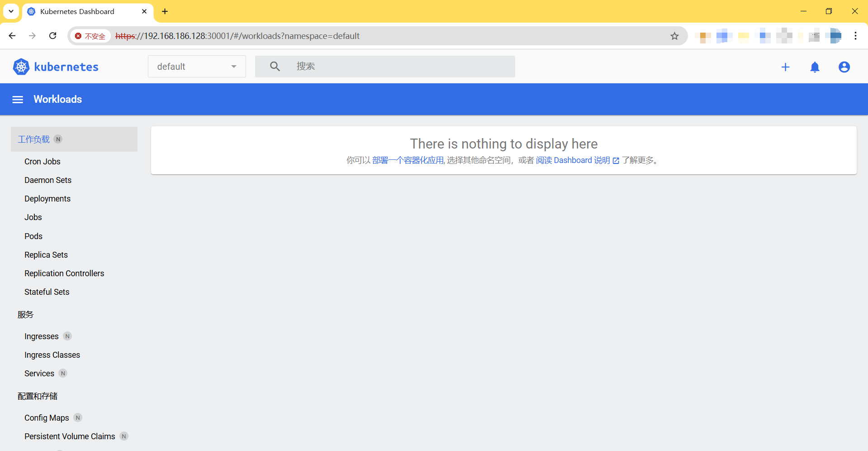
Task: Click the browser back arrow
Action: 12,36
